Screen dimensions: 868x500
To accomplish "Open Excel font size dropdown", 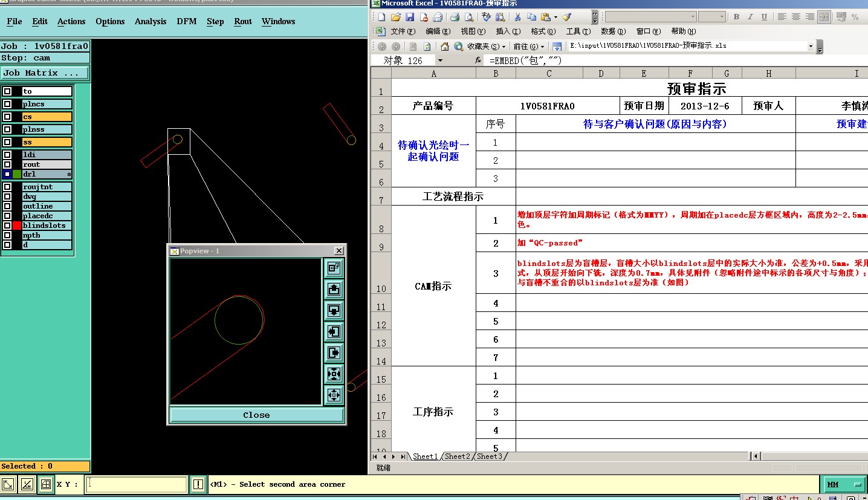I will click(x=722, y=17).
